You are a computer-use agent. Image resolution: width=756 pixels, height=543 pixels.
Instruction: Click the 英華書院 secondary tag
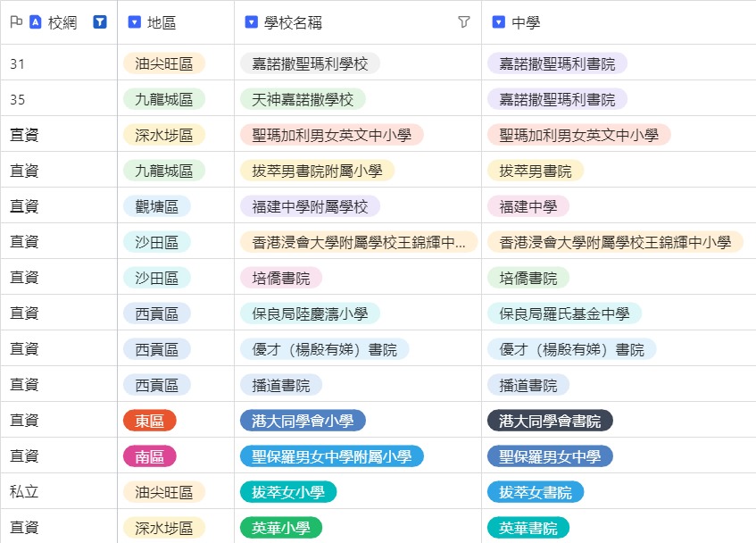(528, 528)
